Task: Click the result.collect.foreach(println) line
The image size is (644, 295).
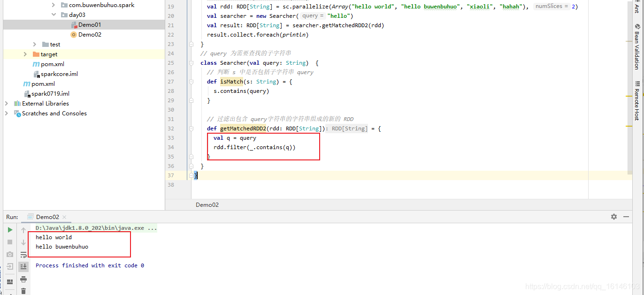Action: click(258, 35)
